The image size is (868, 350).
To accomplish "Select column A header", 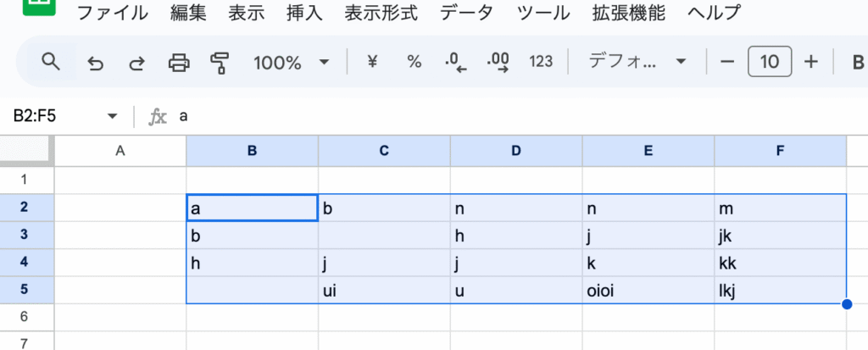I will click(120, 151).
